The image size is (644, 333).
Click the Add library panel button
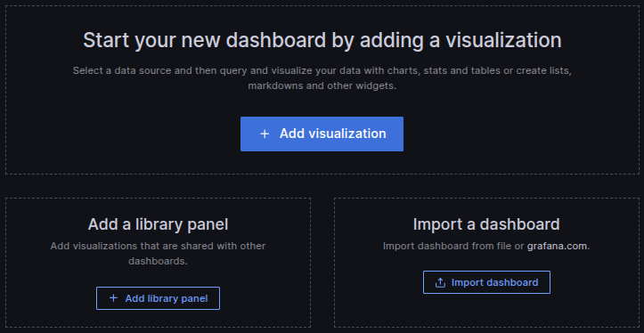[159, 298]
